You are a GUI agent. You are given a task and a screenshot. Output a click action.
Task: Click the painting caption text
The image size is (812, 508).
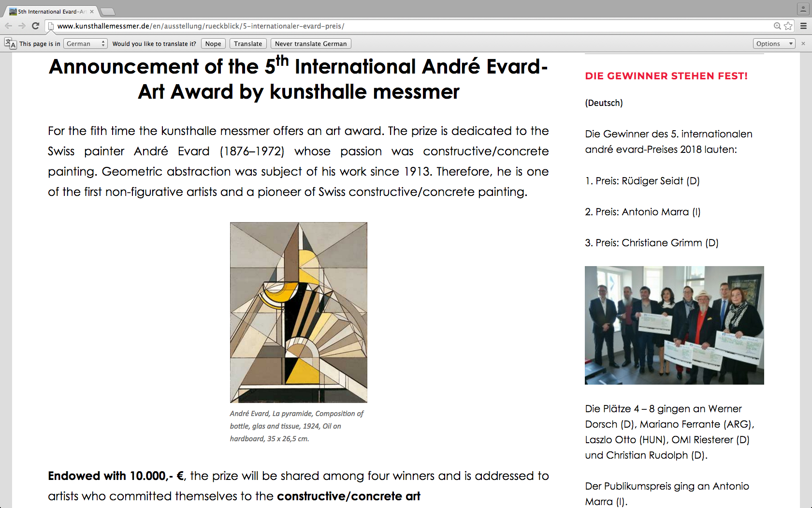coord(297,426)
